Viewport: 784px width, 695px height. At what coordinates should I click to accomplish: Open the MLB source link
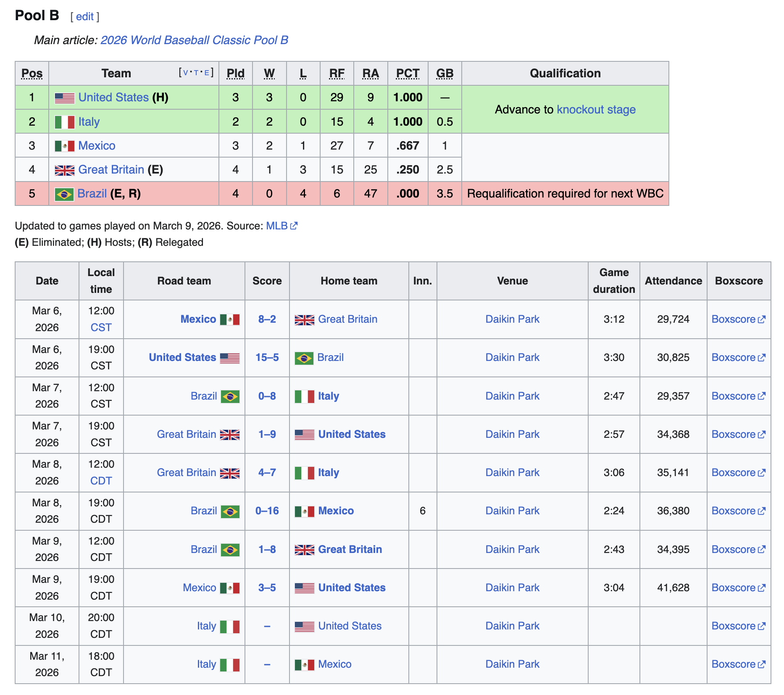277,226
